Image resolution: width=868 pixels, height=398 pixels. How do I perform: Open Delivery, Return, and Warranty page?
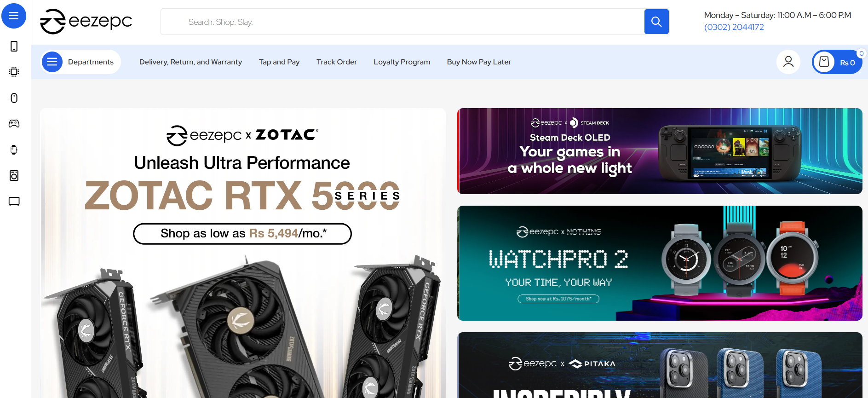(x=190, y=62)
